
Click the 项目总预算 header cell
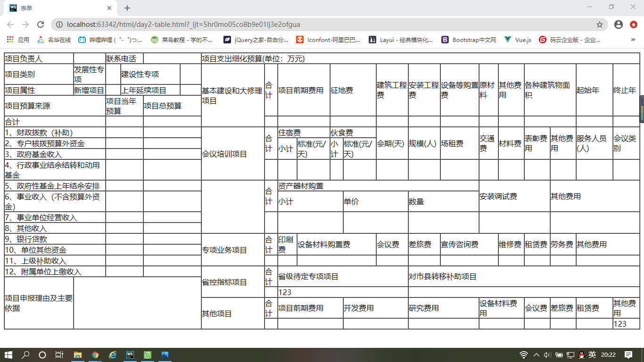[x=172, y=106]
